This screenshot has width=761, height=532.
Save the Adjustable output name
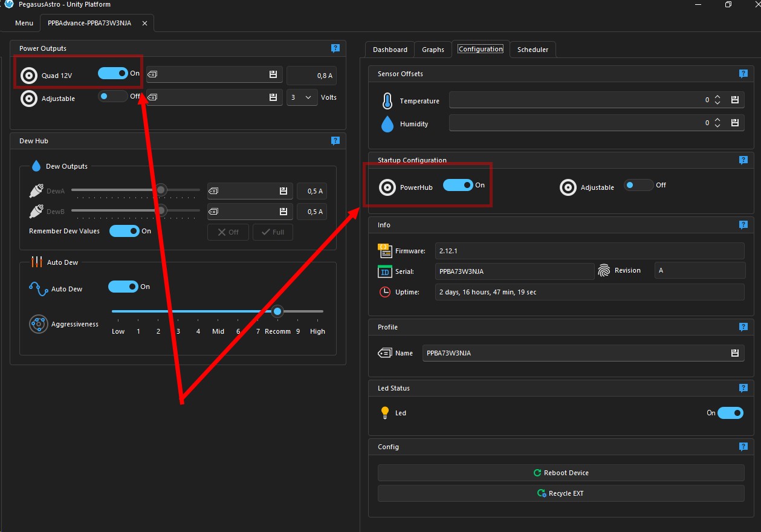coord(273,97)
